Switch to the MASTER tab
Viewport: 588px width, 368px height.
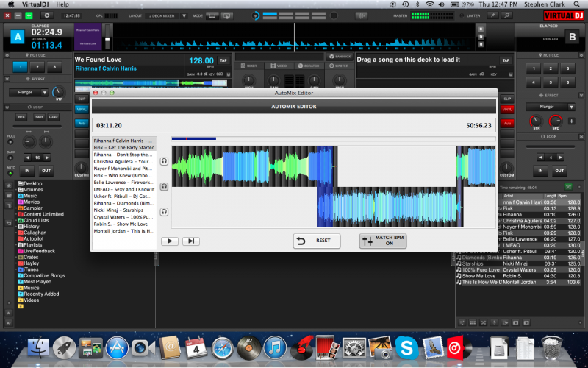[x=339, y=66]
